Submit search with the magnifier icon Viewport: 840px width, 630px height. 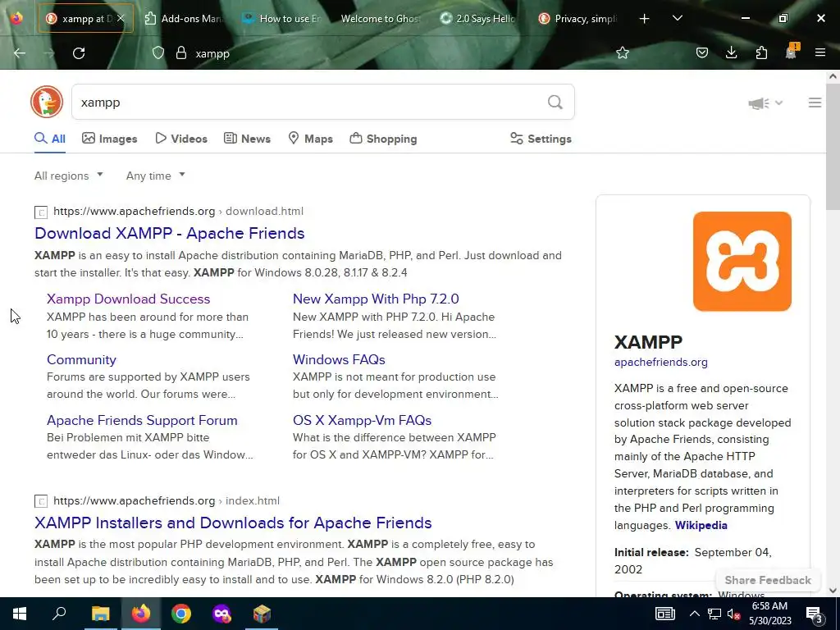(x=555, y=102)
